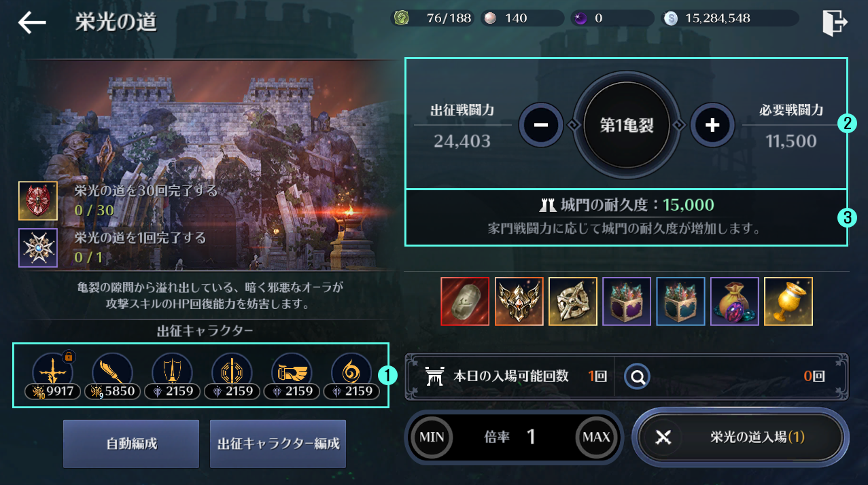Set multiplier to MAX
The height and width of the screenshot is (485, 868).
[597, 437]
